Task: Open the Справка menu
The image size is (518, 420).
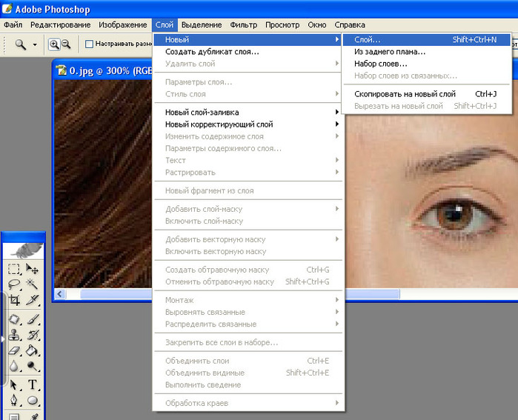Action: click(350, 24)
